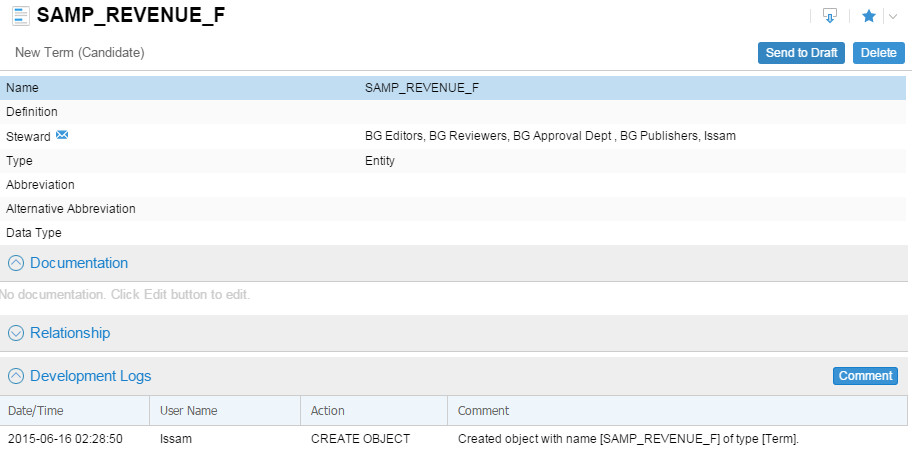Click the Relationship section heading
Screen dimensions: 912x451
(70, 333)
